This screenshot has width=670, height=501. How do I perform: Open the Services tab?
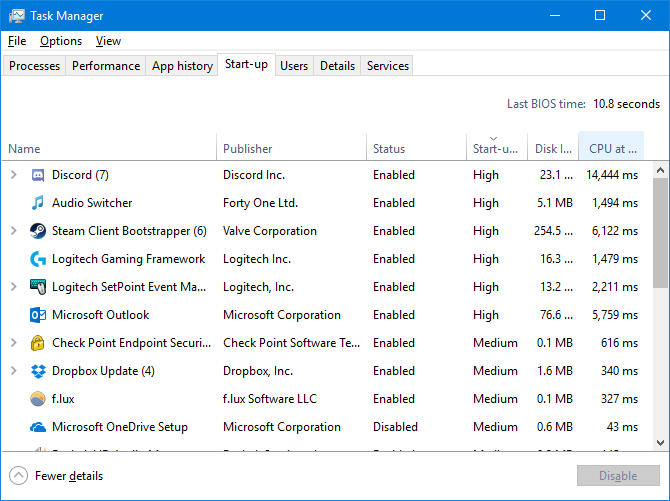(x=387, y=66)
